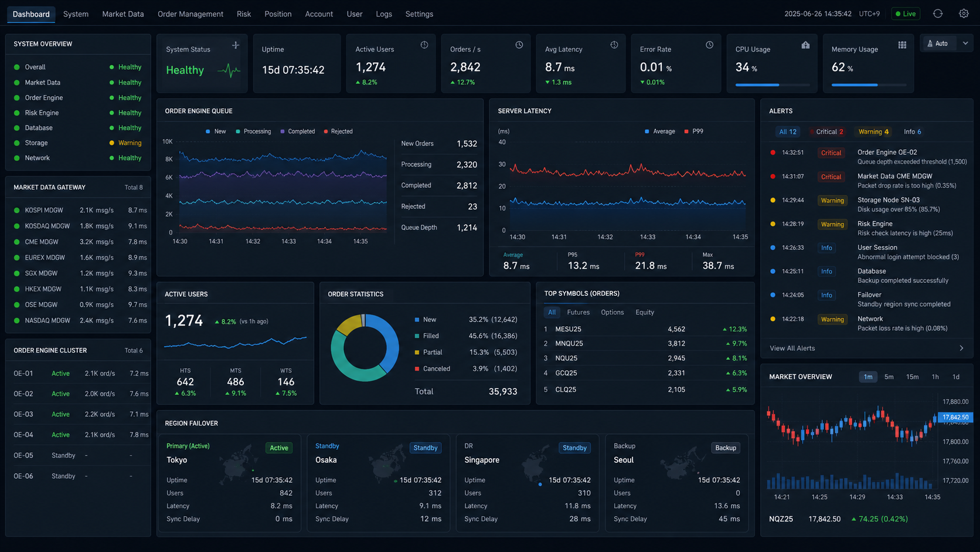Click the refresh icon in top bar
This screenshot has height=552, width=980.
[x=938, y=13]
